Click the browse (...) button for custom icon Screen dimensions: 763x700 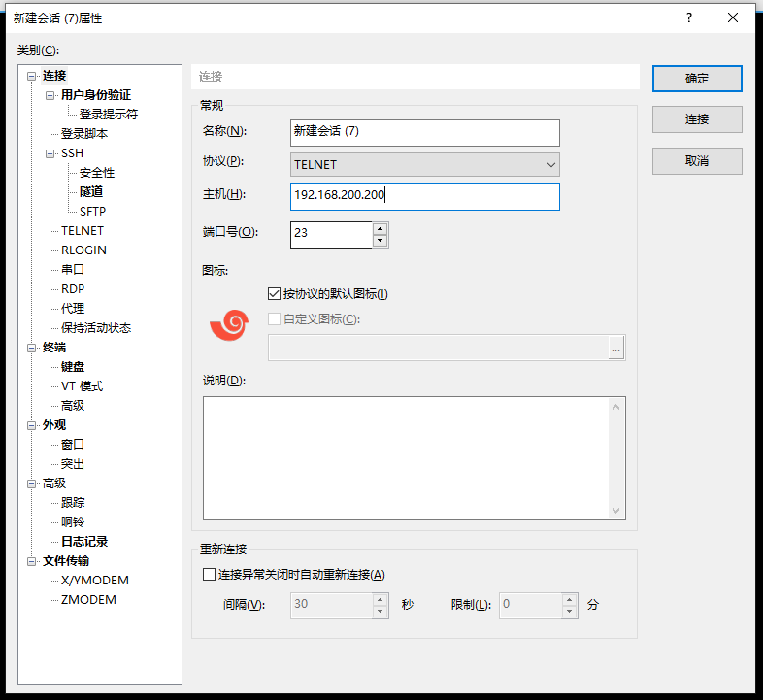coord(615,349)
